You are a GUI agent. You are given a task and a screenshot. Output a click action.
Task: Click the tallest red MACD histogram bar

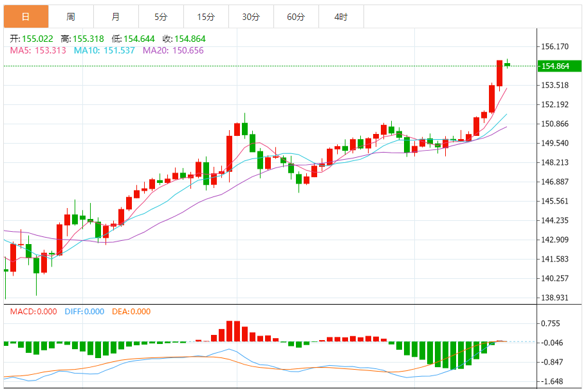[230, 331]
